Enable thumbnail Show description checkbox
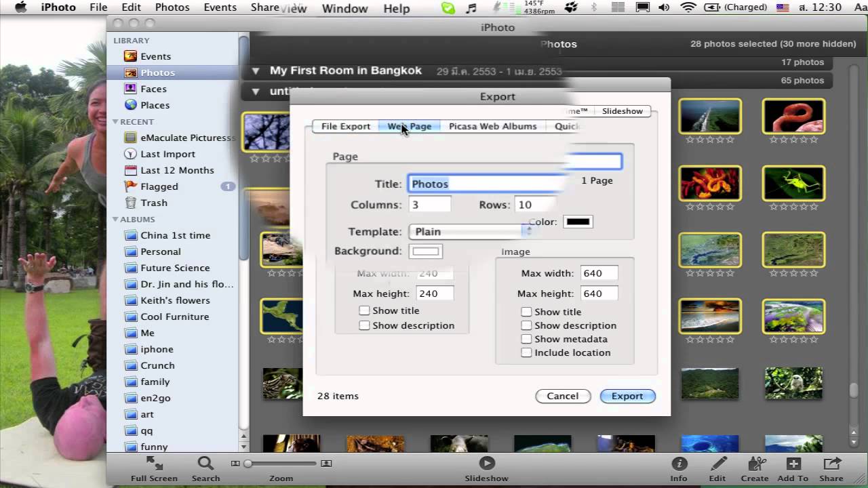 pos(364,325)
